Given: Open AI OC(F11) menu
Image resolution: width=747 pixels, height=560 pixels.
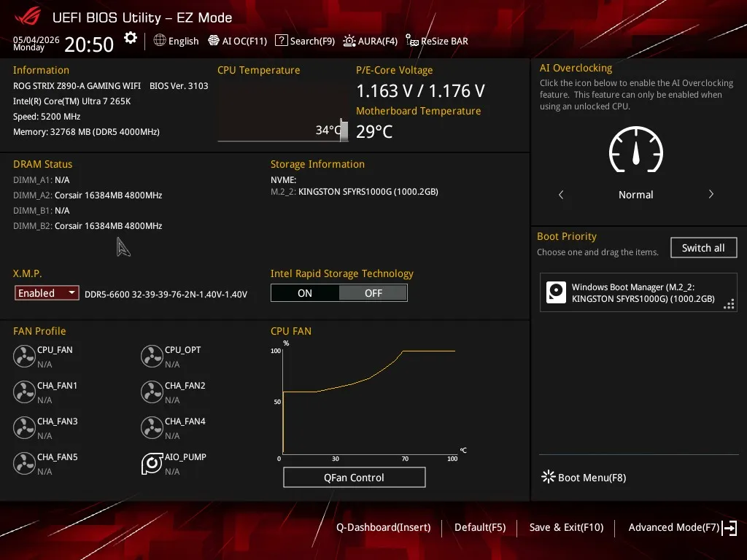Looking at the screenshot, I should [238, 41].
